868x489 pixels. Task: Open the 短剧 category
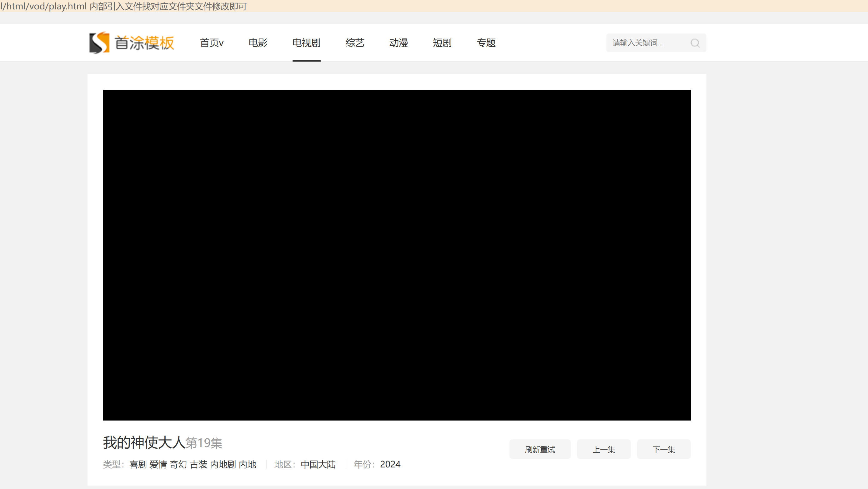pos(442,43)
